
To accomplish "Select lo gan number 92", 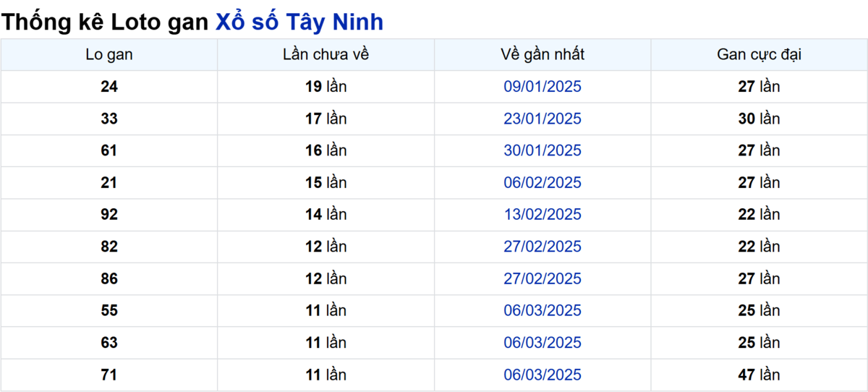I will coord(109,215).
